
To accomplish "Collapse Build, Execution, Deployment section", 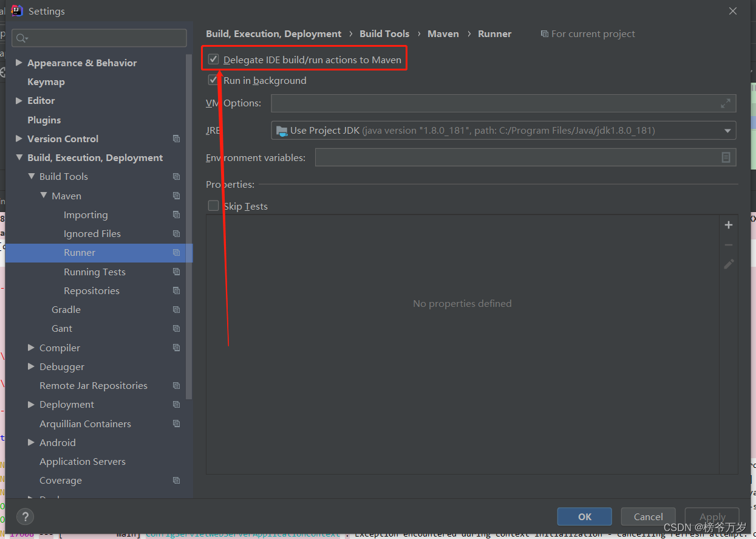I will (19, 157).
